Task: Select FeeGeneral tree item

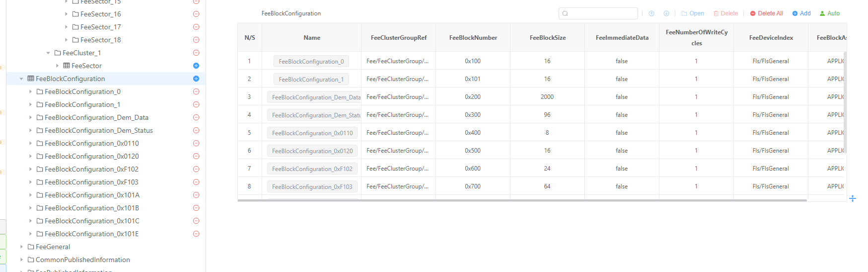Action: [x=53, y=247]
